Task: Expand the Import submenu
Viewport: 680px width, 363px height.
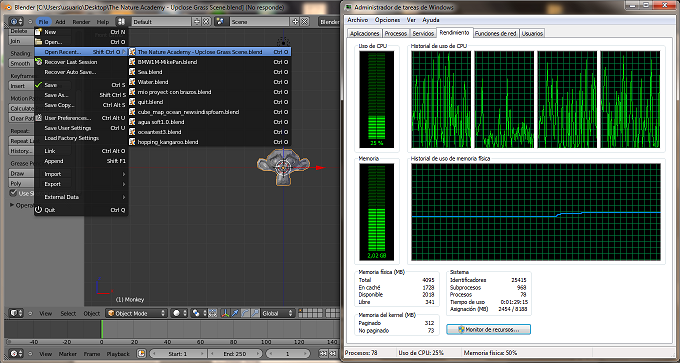Action: (x=81, y=174)
